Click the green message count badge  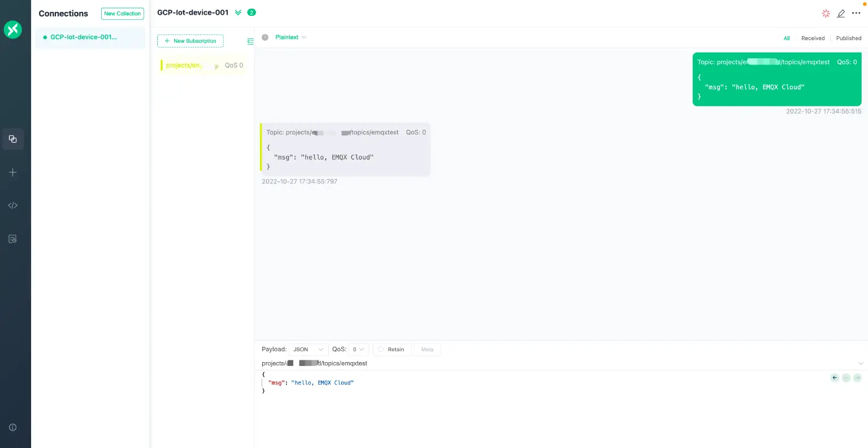point(251,12)
